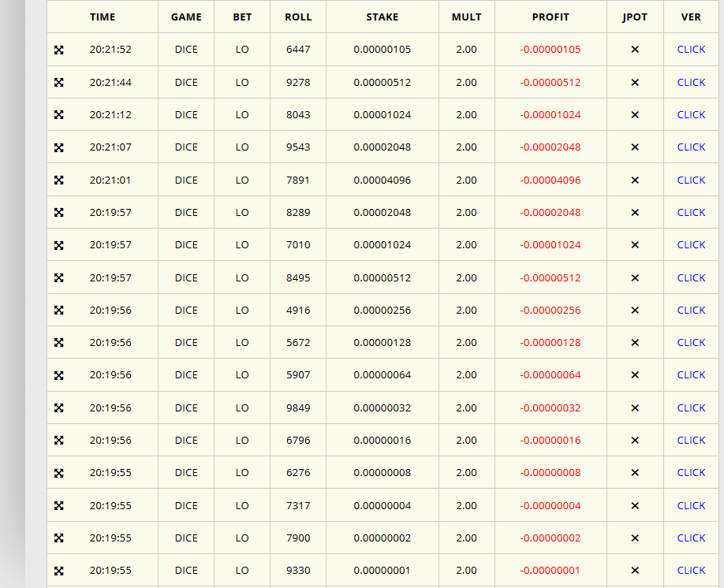
Task: Open the CLICK verify link for roll 6447
Action: point(691,50)
